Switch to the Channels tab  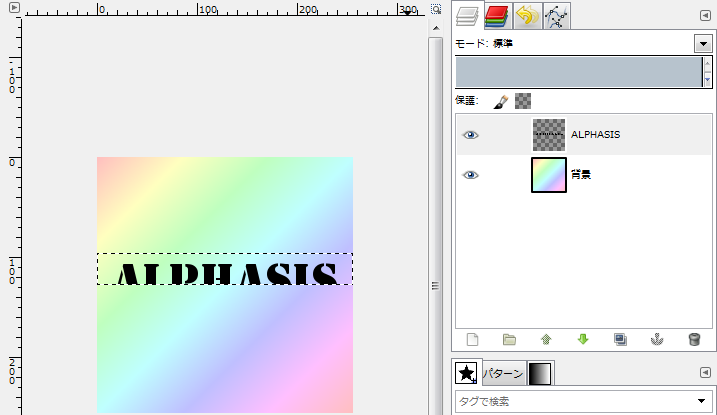(497, 16)
